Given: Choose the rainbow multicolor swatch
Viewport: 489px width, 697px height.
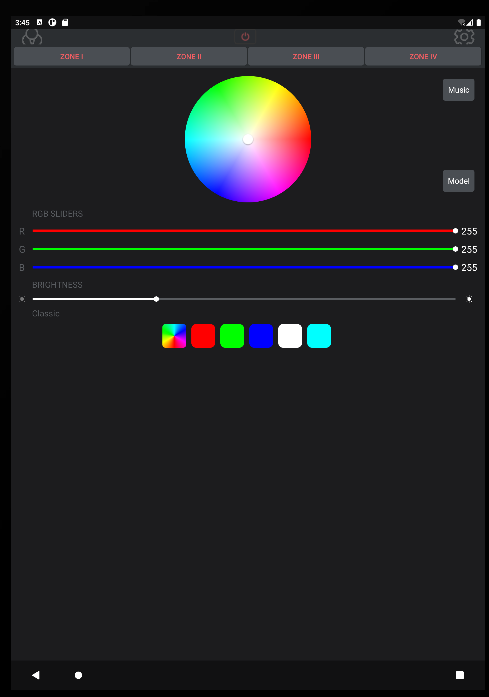Looking at the screenshot, I should click(x=174, y=336).
